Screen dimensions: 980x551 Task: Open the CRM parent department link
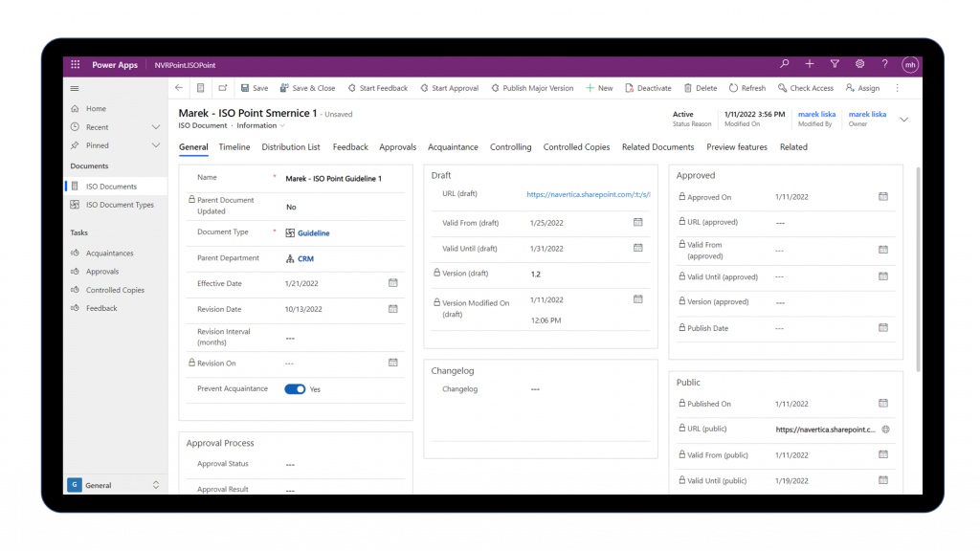point(305,258)
